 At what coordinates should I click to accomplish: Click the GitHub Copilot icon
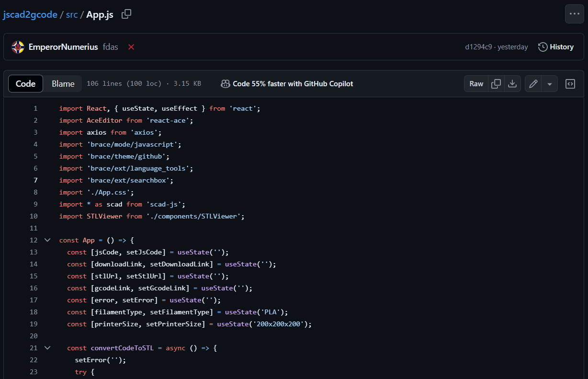click(225, 84)
